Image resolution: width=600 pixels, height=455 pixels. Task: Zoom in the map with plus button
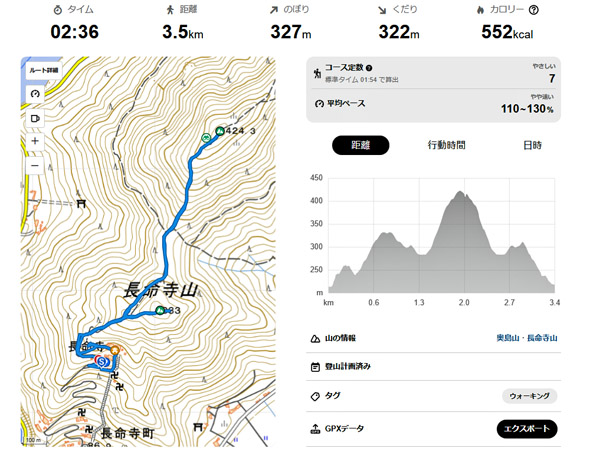(35, 141)
